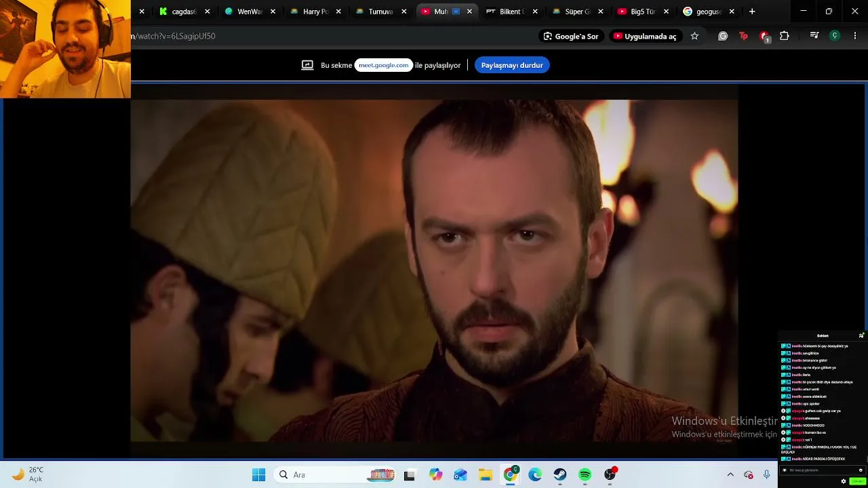Screen dimensions: 868x488
Task: Open Task View on the taskbar
Action: 409,474
